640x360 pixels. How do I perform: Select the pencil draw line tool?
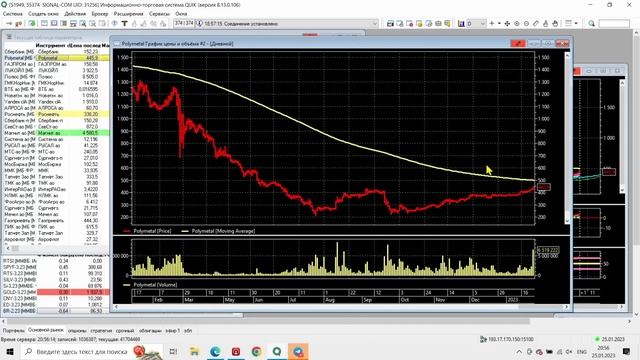click(536, 24)
